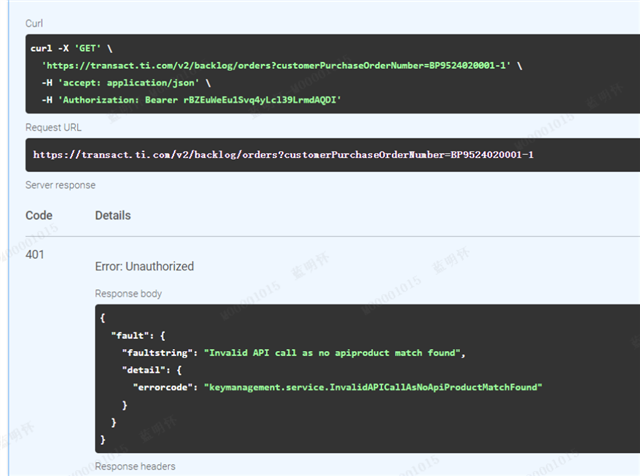
Task: Click the Curl section label
Action: click(34, 22)
